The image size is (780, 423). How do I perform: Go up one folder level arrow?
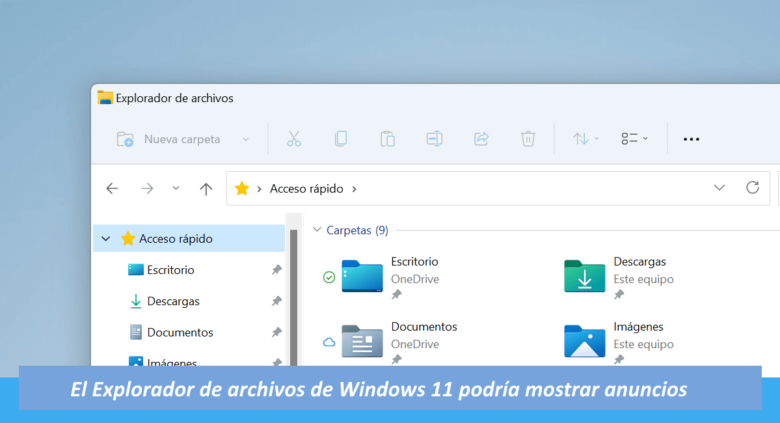[x=206, y=188]
